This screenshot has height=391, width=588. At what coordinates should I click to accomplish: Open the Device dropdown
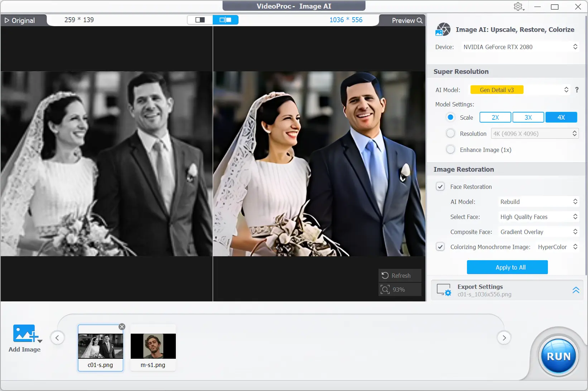click(520, 47)
